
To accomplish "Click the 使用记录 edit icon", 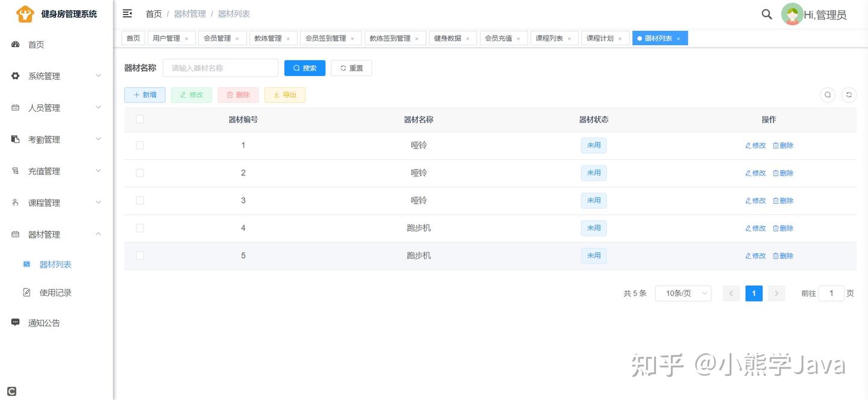I will coord(27,292).
